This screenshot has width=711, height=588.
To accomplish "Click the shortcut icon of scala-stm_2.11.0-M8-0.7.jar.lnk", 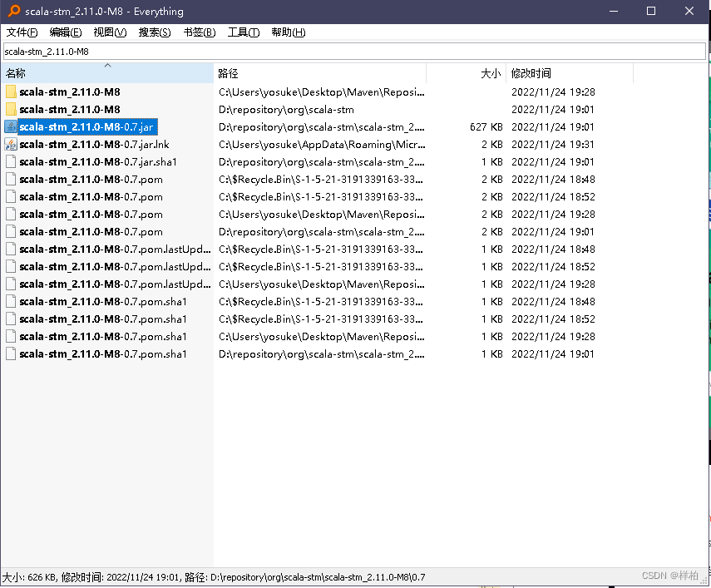I will [11, 144].
